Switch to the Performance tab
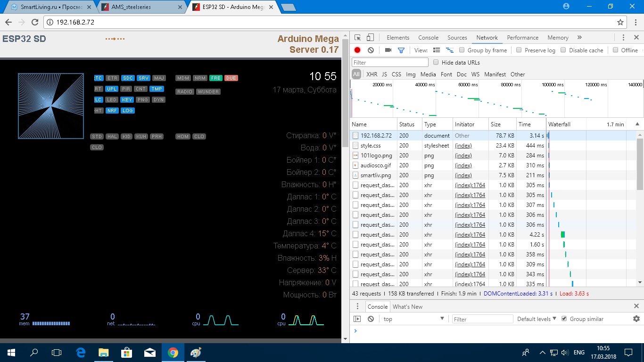Screen dimensions: 644x362 click(522, 38)
